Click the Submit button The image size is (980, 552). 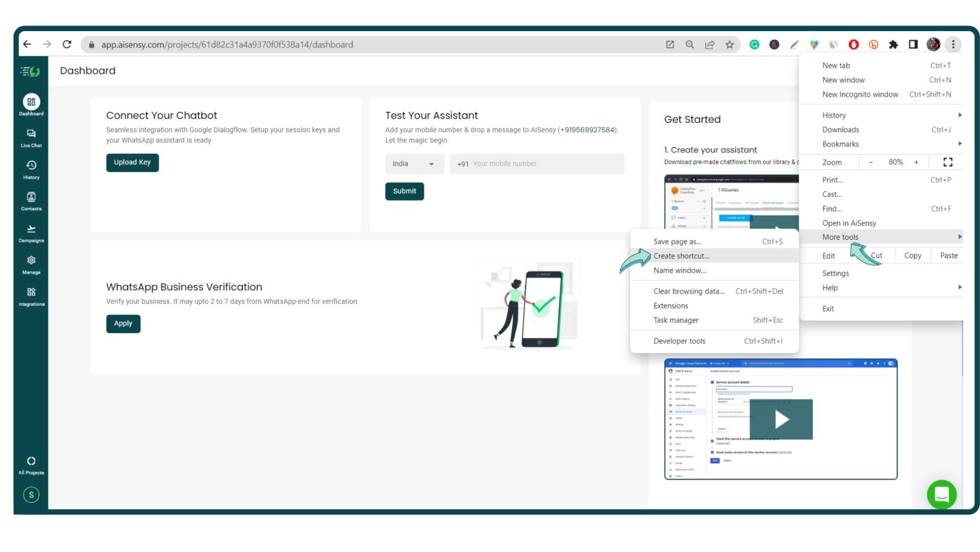(405, 191)
